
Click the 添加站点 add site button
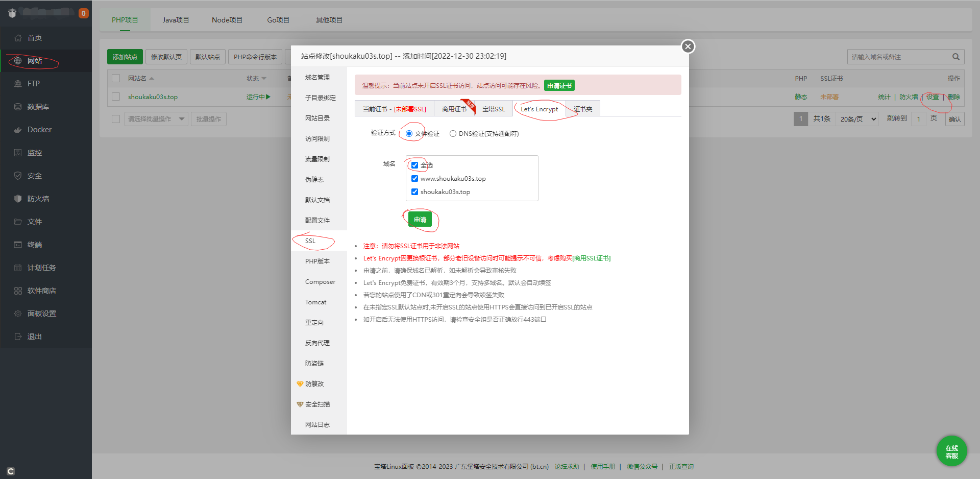coord(125,56)
